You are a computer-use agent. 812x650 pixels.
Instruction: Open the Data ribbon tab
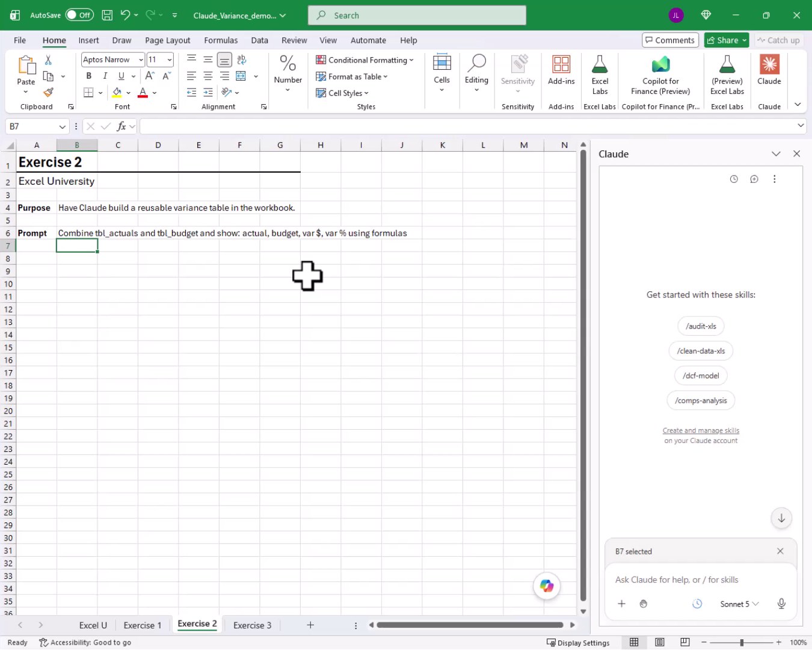coord(259,40)
